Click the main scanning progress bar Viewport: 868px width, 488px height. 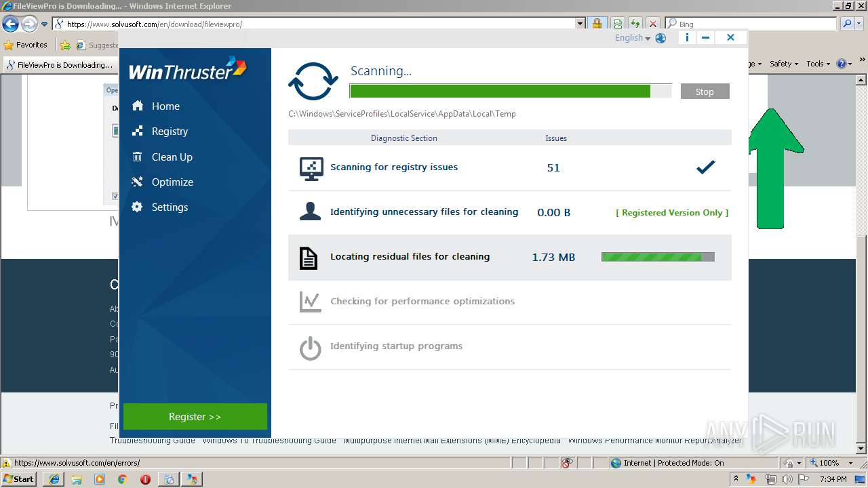click(511, 91)
